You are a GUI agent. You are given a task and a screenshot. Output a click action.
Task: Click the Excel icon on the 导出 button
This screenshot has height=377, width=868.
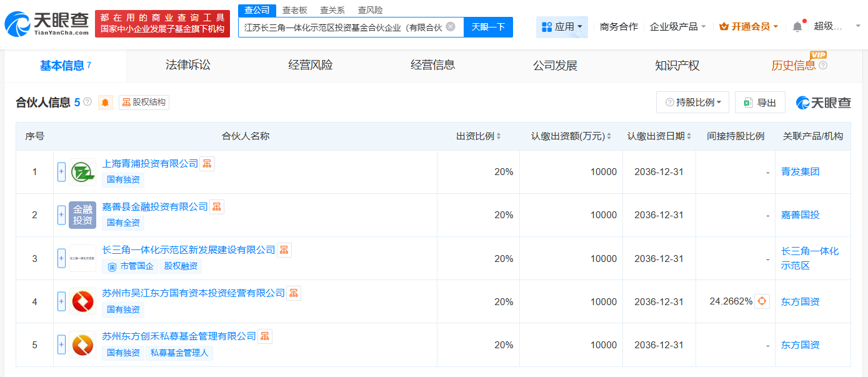[x=747, y=102]
